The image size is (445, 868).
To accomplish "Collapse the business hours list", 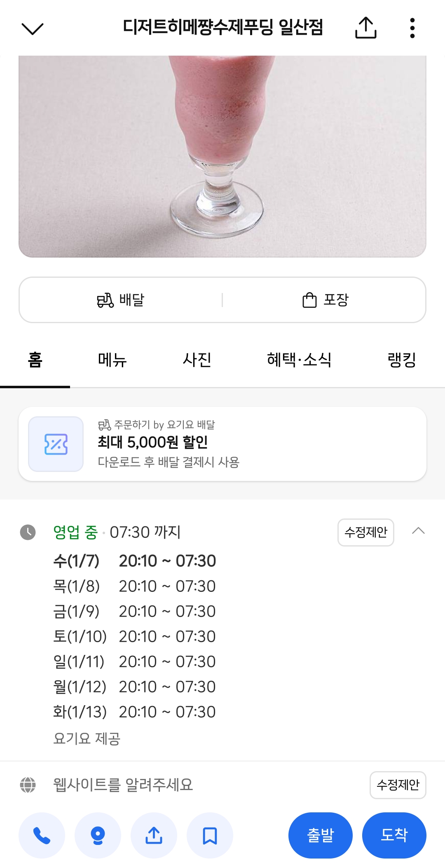I will pos(418,531).
